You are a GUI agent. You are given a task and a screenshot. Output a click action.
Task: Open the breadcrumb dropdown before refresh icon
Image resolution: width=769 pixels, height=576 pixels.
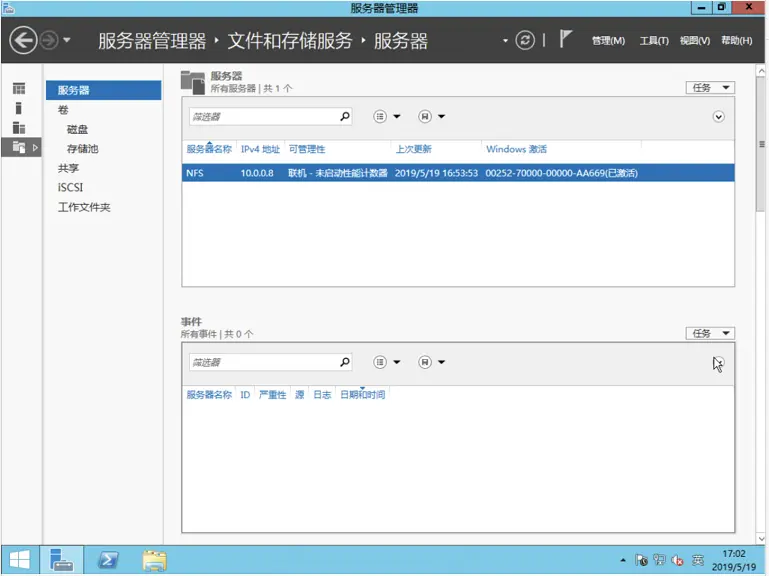tap(505, 41)
